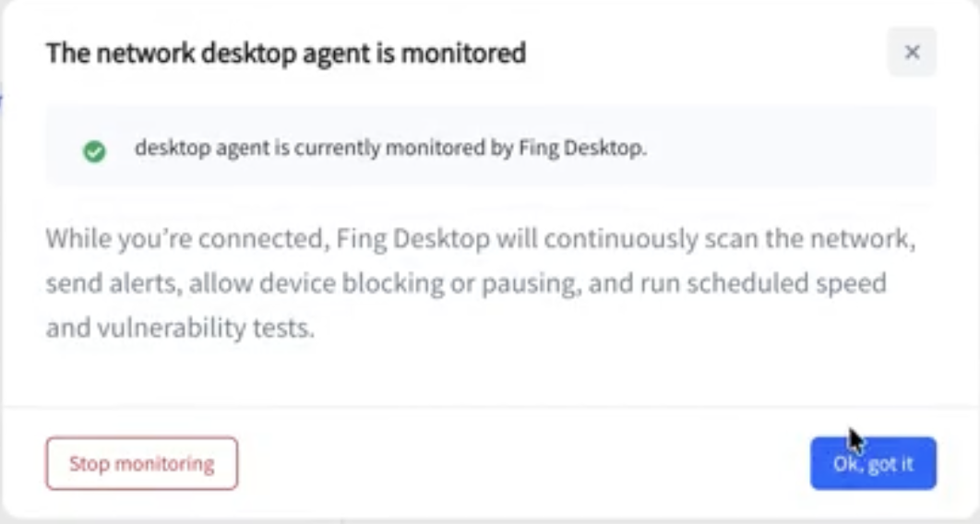Click blank dialog area below the description
This screenshot has height=524, width=980.
(x=489, y=374)
